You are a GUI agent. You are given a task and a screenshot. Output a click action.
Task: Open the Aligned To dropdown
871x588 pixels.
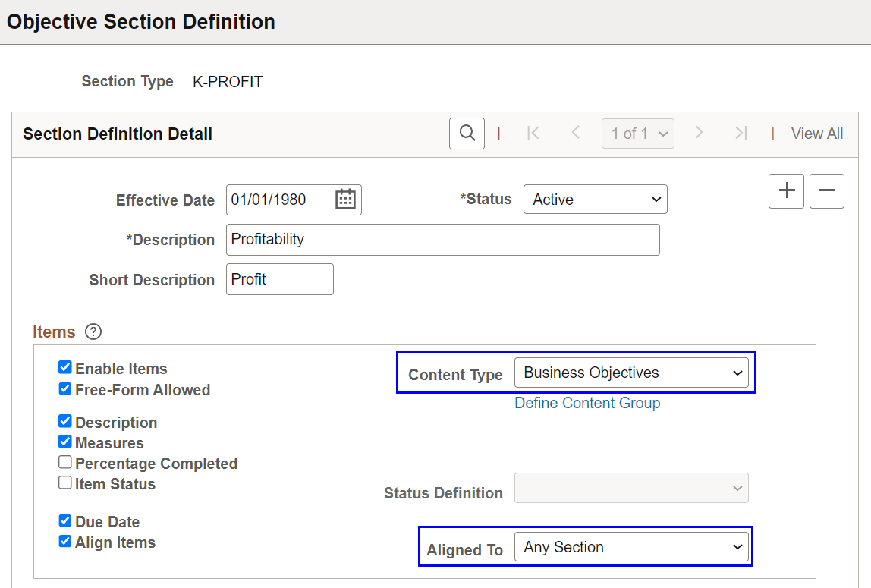(x=633, y=546)
